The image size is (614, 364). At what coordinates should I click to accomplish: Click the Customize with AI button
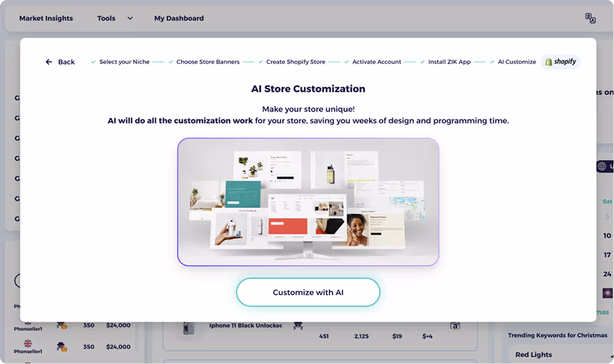308,292
